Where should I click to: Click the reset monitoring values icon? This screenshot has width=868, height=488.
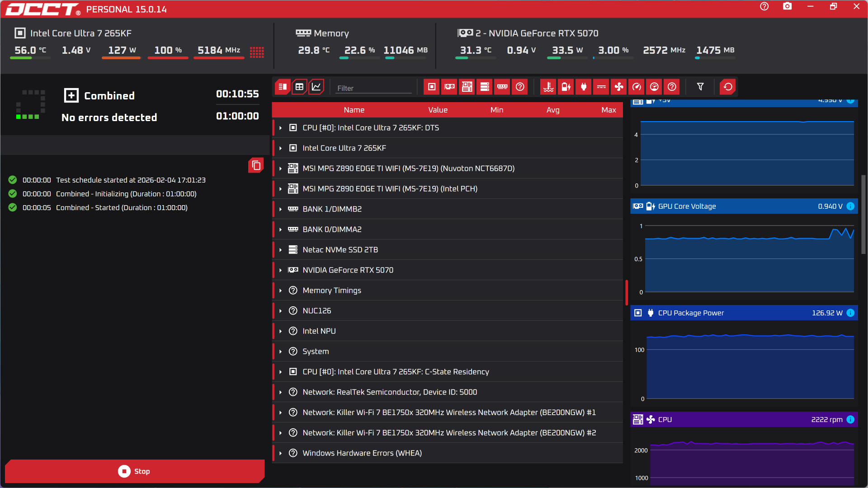tap(728, 87)
